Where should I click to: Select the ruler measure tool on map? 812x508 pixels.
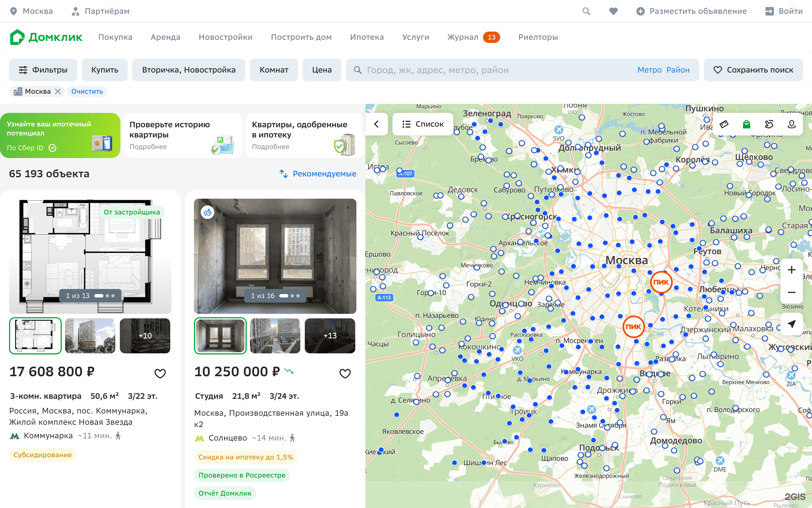tap(724, 124)
